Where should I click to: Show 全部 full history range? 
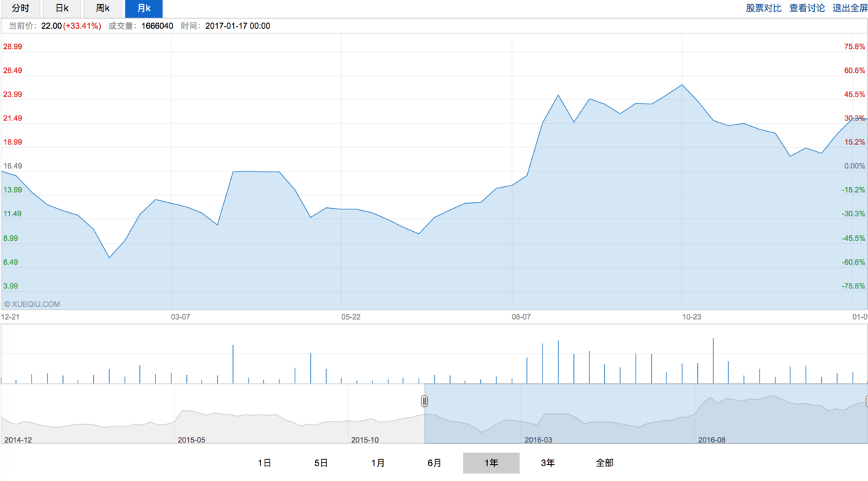tap(605, 463)
